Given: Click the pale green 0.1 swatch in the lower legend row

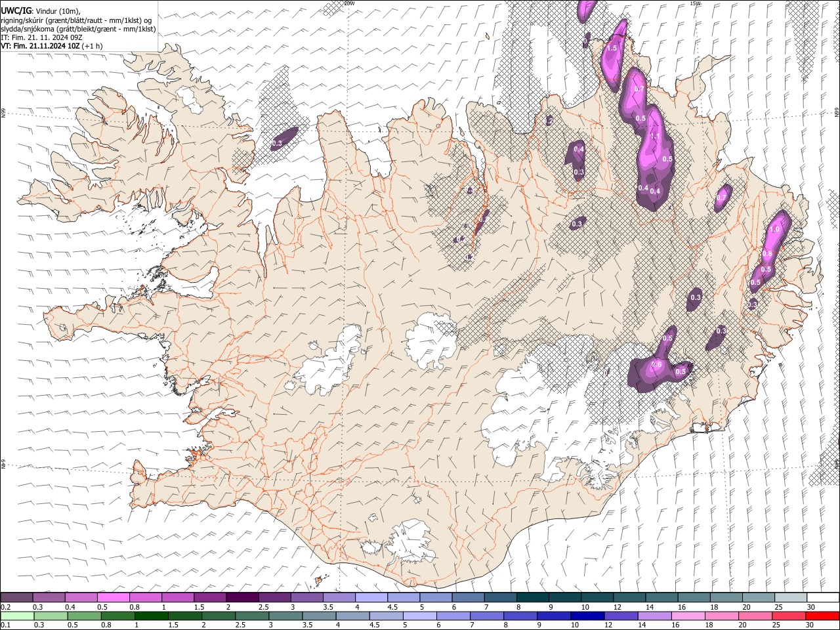Looking at the screenshot, I should (x=16, y=616).
